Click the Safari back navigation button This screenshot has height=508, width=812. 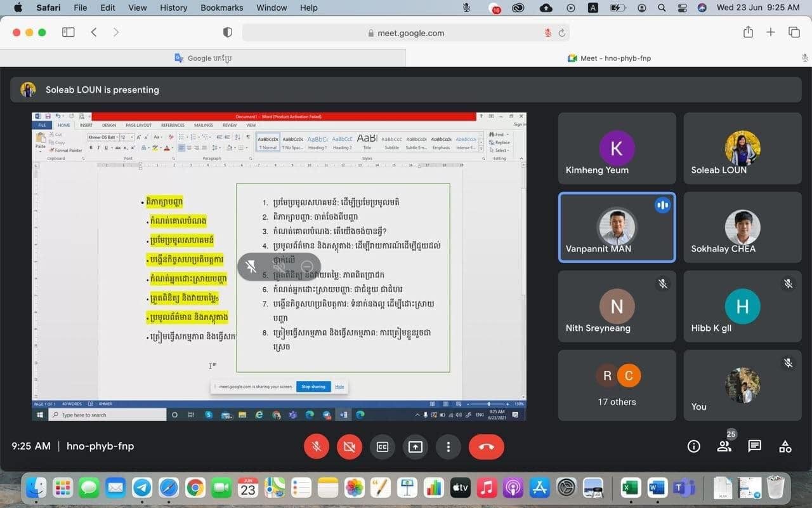tap(94, 32)
